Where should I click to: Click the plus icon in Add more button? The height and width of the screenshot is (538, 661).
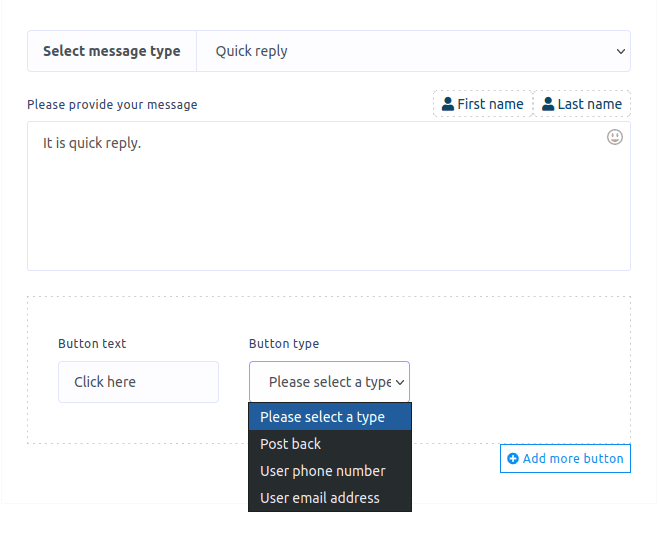coord(513,459)
